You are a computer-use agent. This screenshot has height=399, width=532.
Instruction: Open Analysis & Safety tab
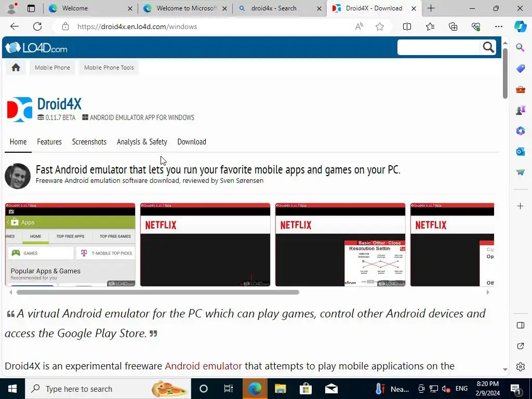pyautogui.click(x=142, y=142)
